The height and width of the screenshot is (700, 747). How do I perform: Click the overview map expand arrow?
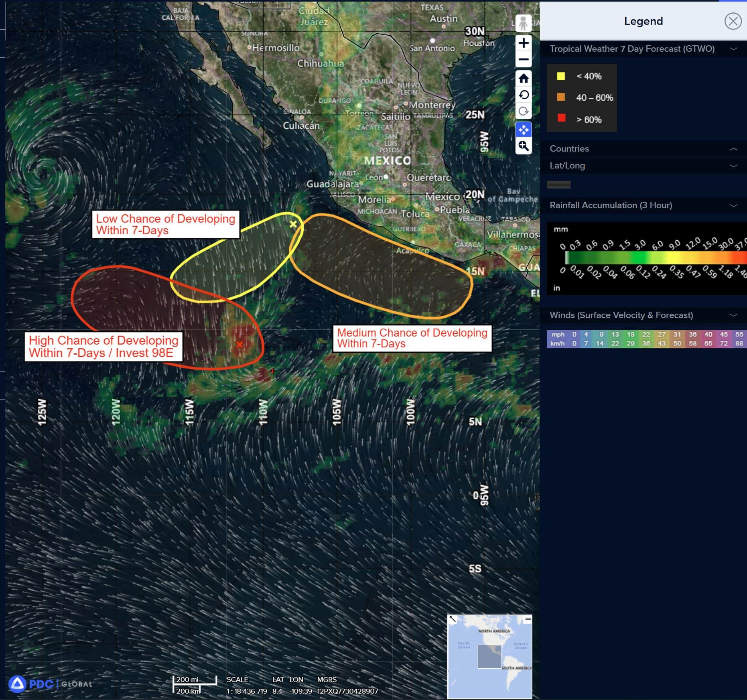tap(453, 619)
